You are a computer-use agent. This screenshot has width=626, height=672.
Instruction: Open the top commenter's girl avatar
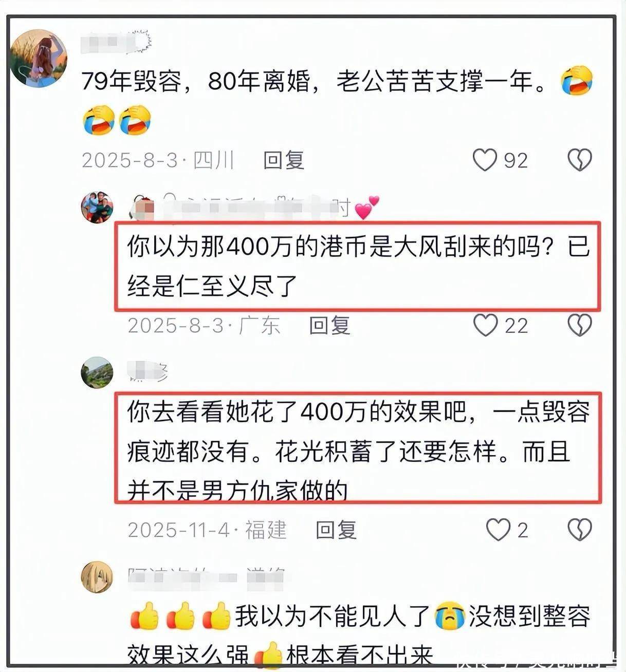[x=39, y=58]
